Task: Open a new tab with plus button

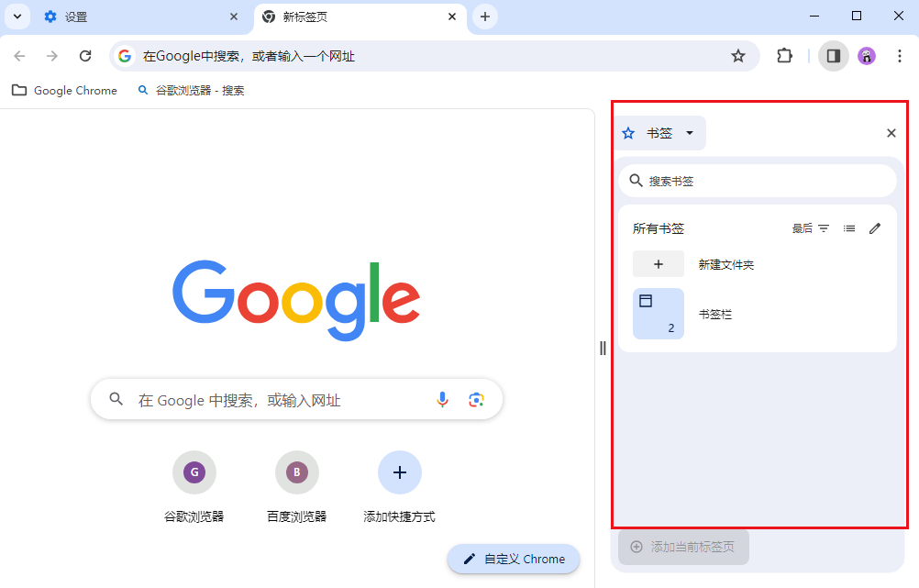Action: [x=484, y=17]
